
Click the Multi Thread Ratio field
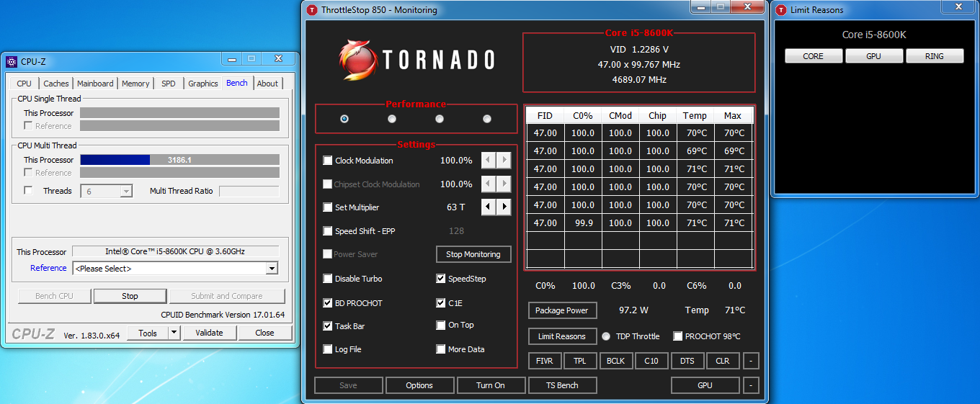[x=249, y=191]
